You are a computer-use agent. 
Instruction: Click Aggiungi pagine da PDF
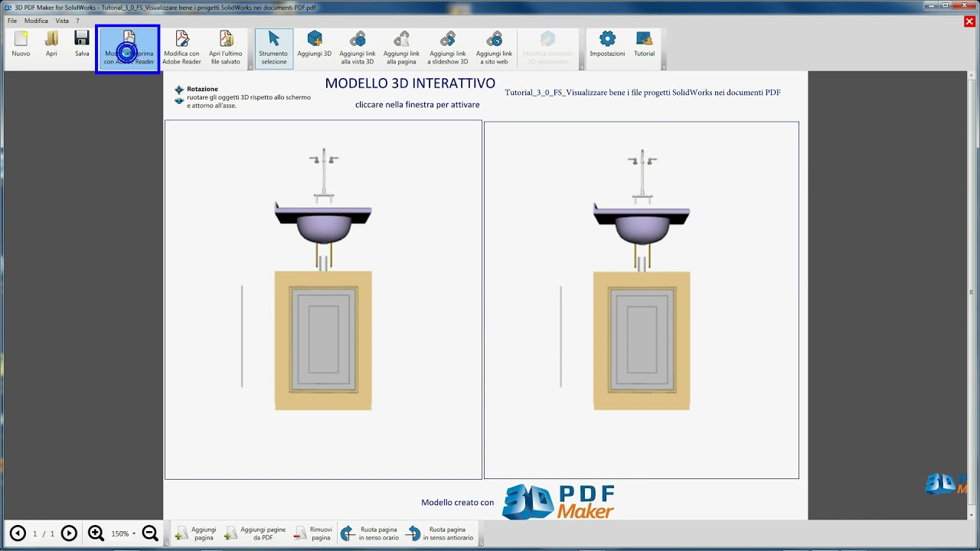256,533
